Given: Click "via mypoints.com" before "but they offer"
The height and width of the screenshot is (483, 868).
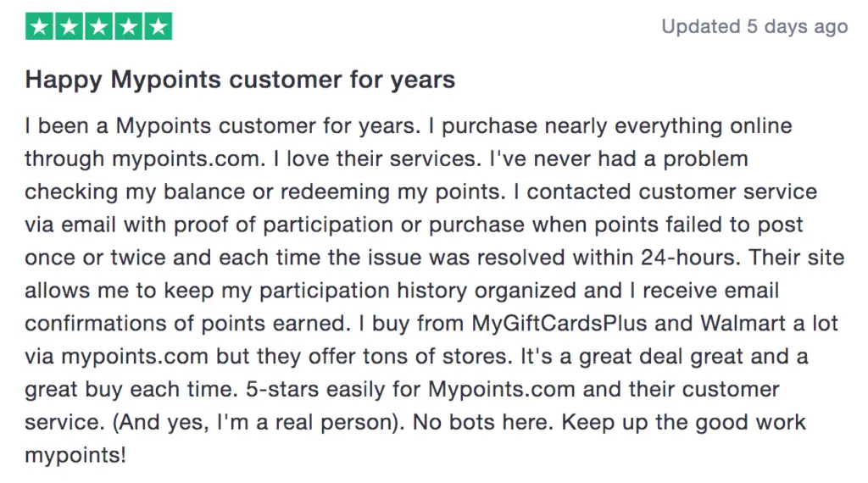Looking at the screenshot, I should click(116, 357).
